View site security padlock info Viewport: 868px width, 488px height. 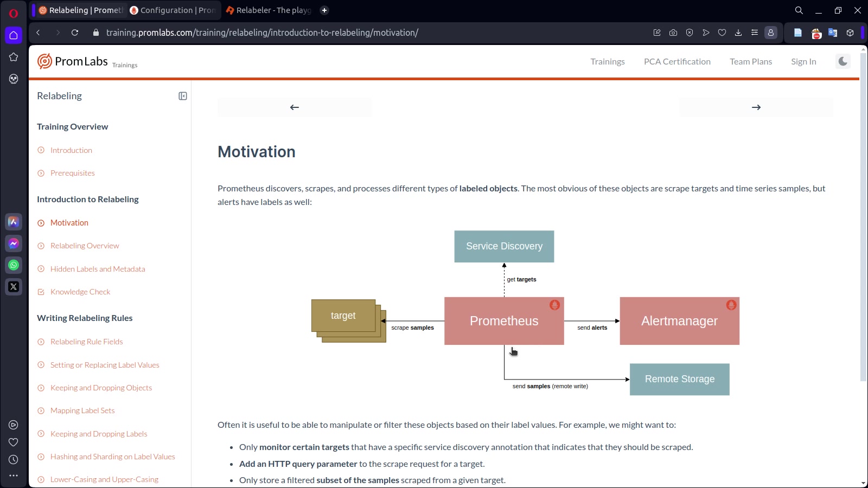96,33
